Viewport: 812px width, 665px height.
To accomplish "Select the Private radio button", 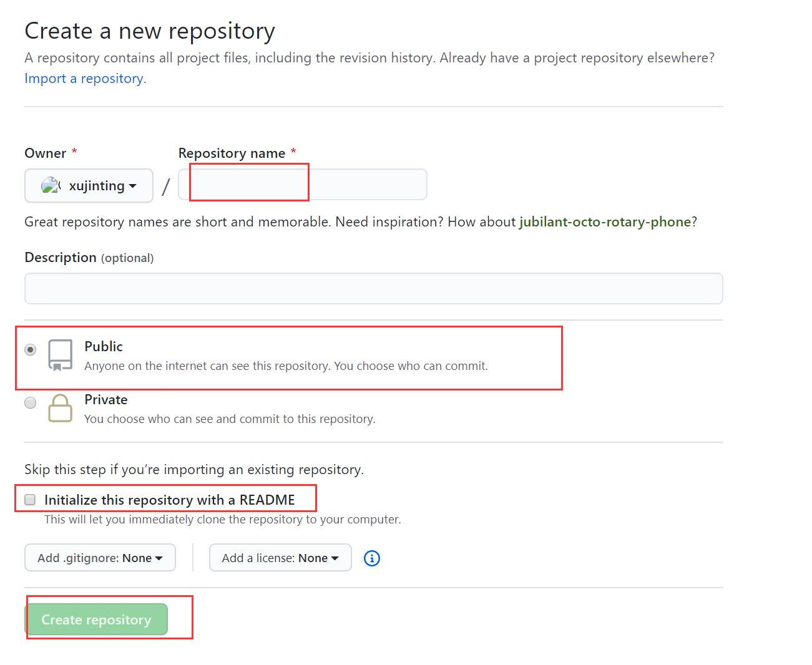I will [31, 403].
